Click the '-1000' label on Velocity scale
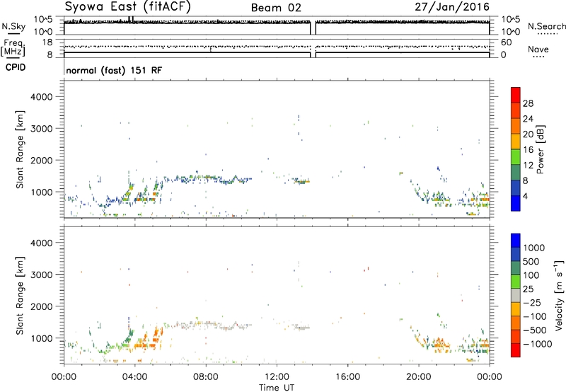 (537, 344)
